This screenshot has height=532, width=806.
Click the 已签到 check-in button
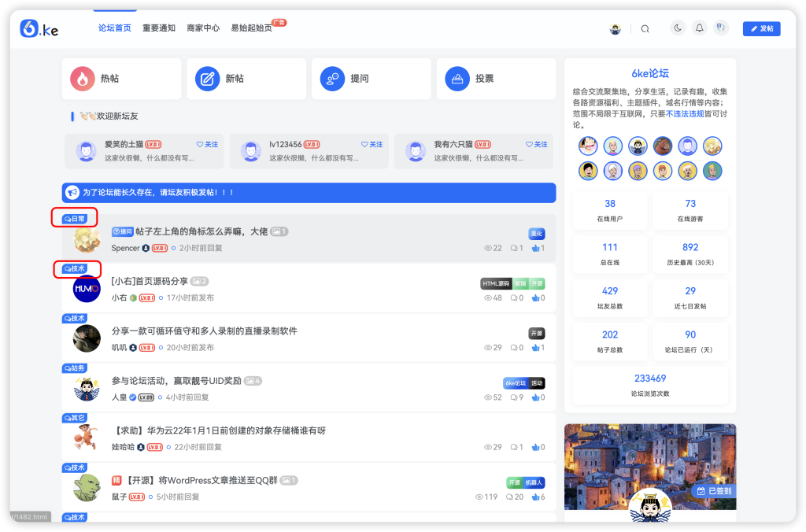click(712, 490)
